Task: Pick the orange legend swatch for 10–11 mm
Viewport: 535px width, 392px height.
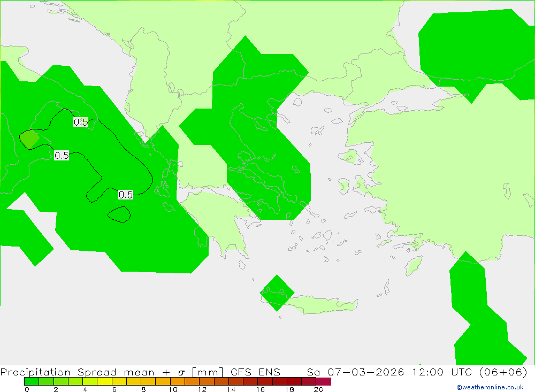Action: (x=178, y=381)
